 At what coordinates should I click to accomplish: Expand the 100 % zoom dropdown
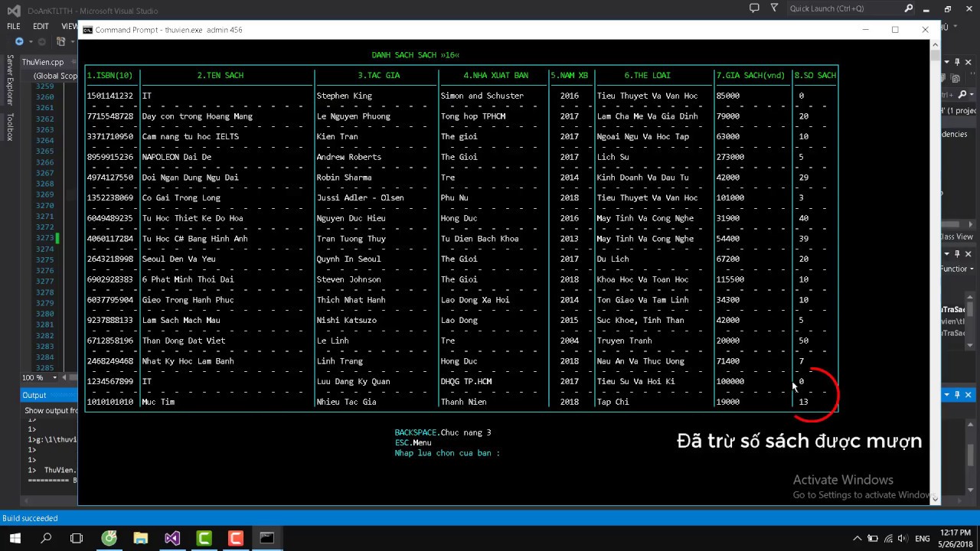(x=54, y=378)
